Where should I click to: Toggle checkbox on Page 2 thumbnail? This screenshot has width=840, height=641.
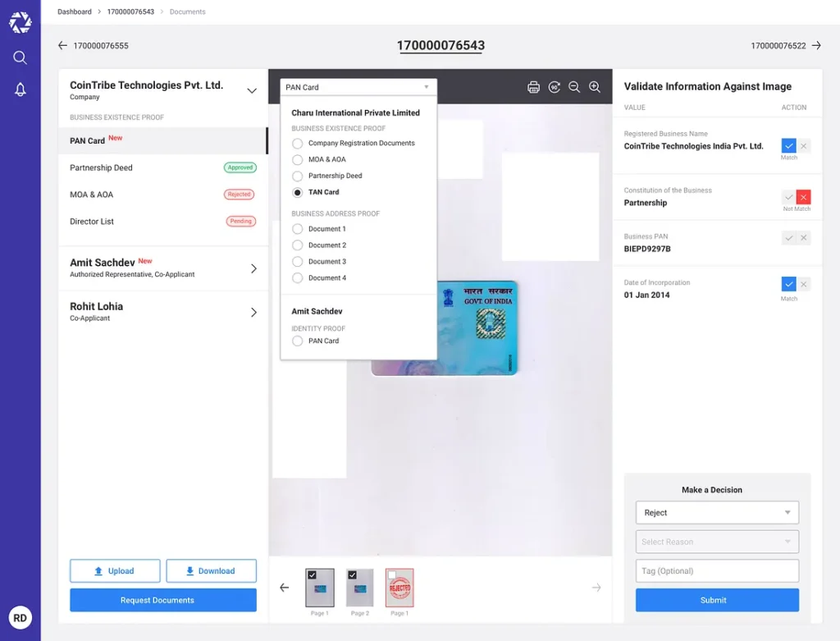pyautogui.click(x=352, y=575)
